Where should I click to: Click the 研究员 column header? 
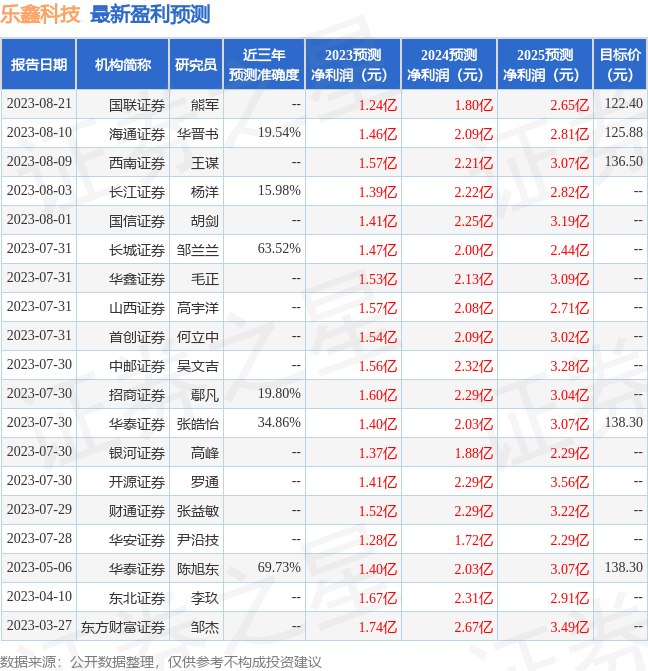196,65
